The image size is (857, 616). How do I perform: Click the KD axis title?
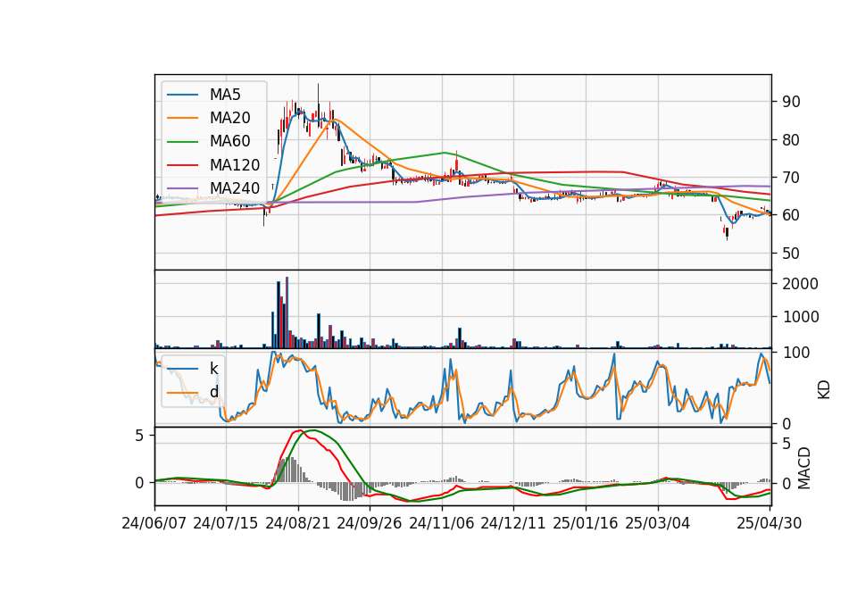pyautogui.click(x=824, y=389)
